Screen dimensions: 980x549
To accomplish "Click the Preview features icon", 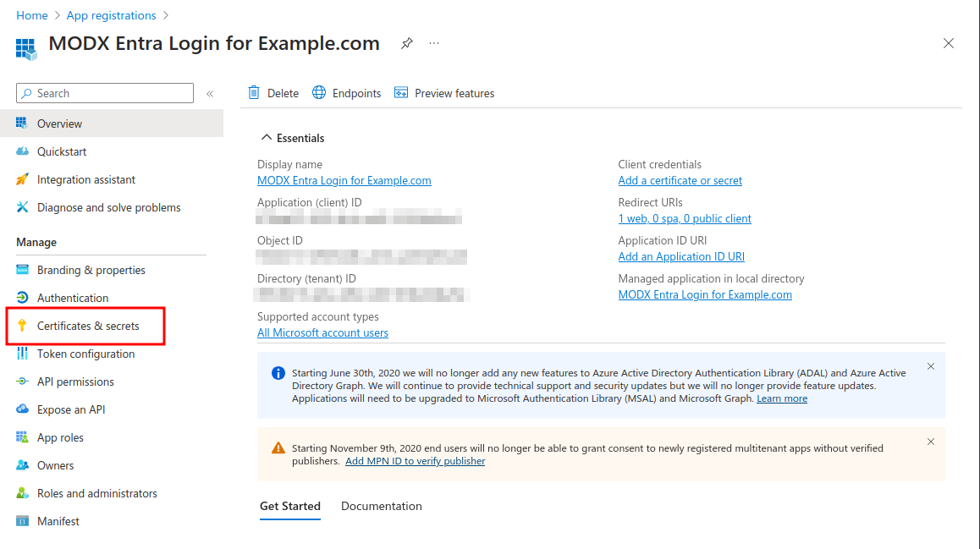I will point(401,92).
